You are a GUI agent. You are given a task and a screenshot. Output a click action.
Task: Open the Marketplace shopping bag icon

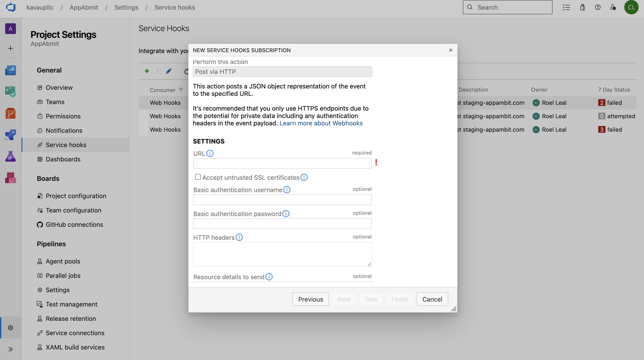click(582, 7)
